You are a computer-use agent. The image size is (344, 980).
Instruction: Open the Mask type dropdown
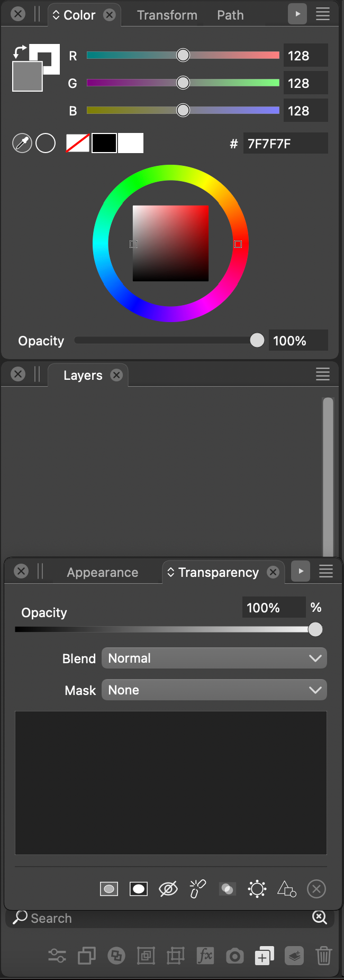pos(214,690)
